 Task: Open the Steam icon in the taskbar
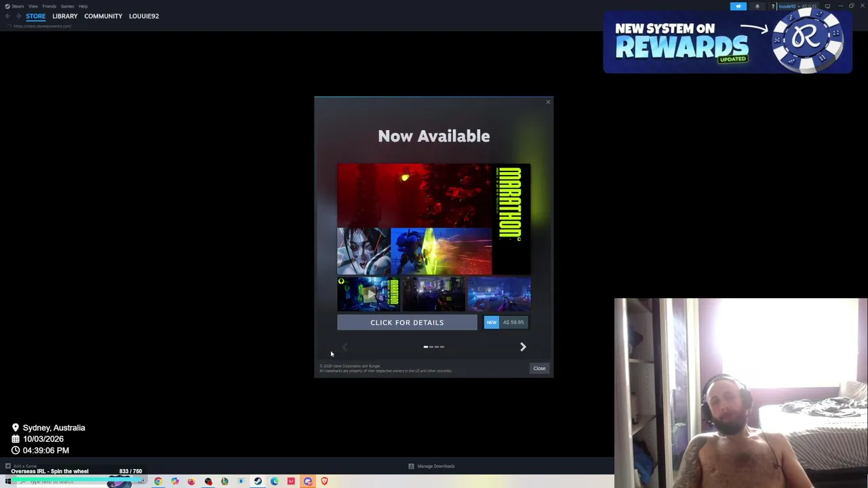click(x=258, y=481)
